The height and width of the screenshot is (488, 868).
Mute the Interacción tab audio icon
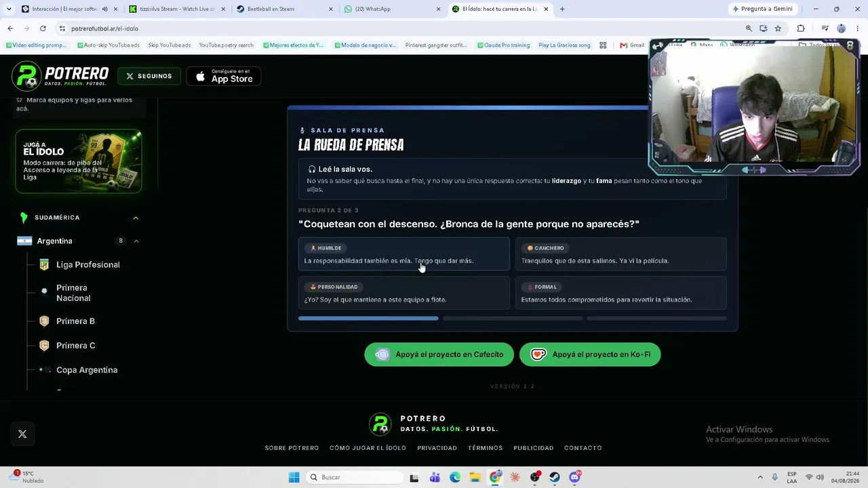104,9
